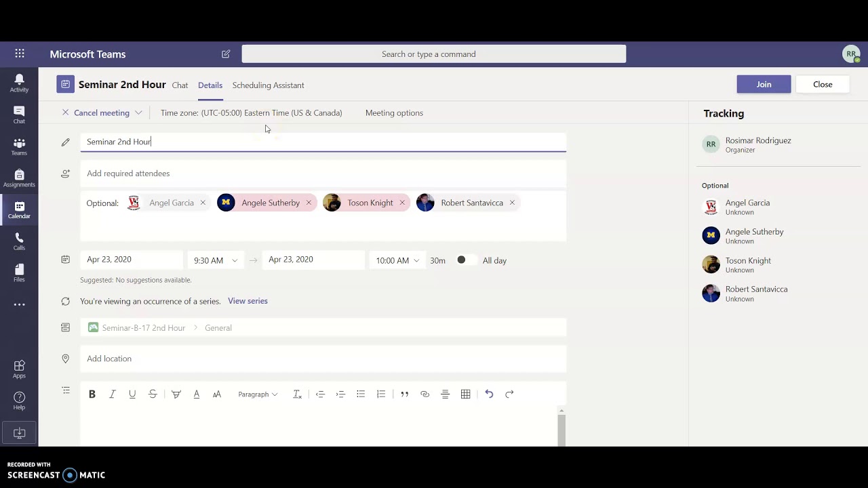This screenshot has height=488, width=868.
Task: Open font color tool
Action: pos(197,394)
